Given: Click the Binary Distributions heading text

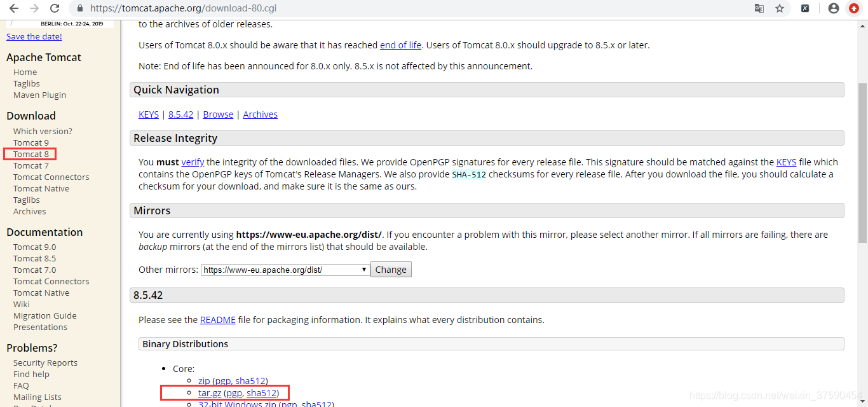Looking at the screenshot, I should (x=186, y=344).
